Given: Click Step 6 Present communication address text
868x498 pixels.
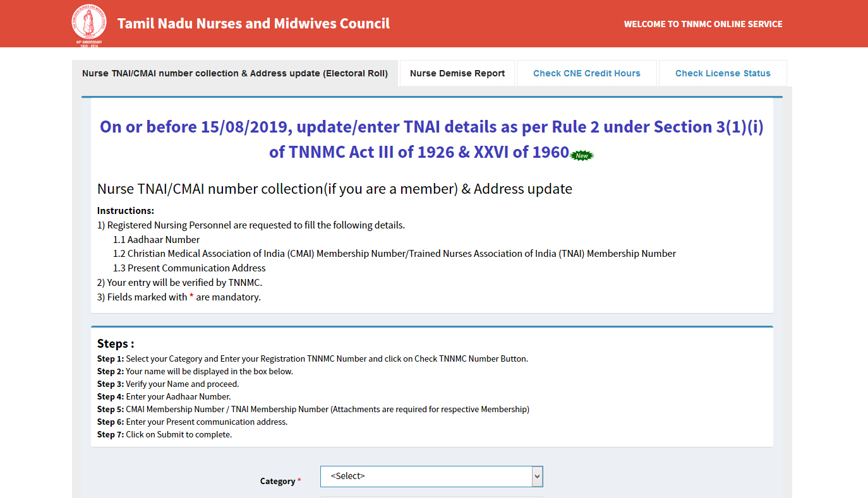Looking at the screenshot, I should coord(193,422).
